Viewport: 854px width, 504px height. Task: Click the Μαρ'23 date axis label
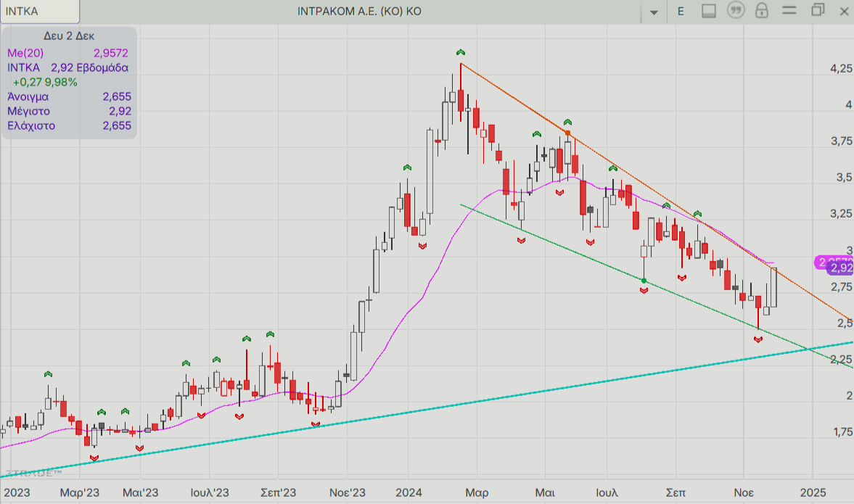[x=80, y=492]
